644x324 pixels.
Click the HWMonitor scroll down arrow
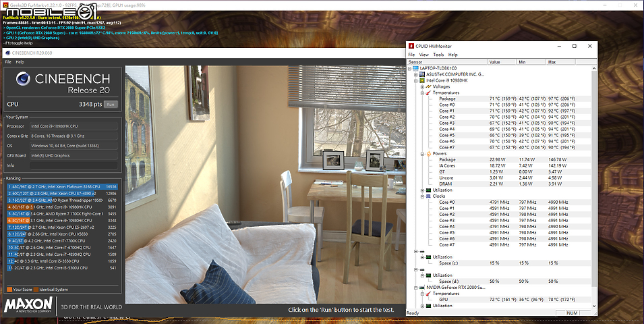coord(593,306)
